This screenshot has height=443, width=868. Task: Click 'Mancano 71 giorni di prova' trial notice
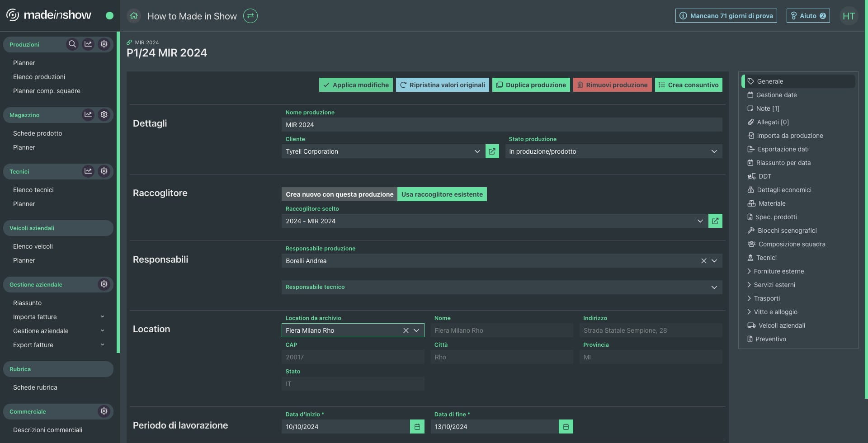[x=726, y=15]
